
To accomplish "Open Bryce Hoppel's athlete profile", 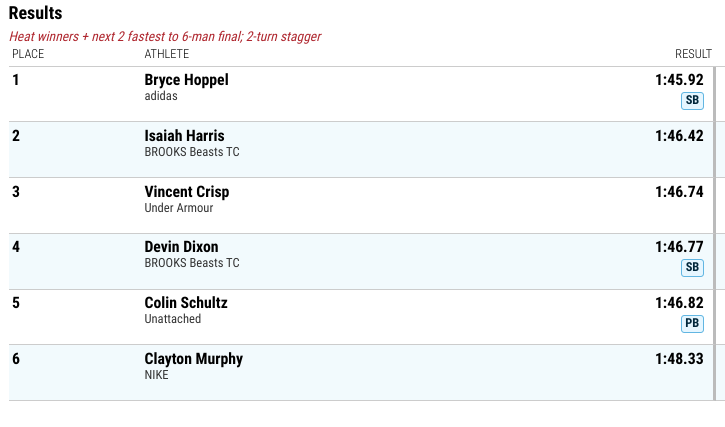I will [x=186, y=80].
